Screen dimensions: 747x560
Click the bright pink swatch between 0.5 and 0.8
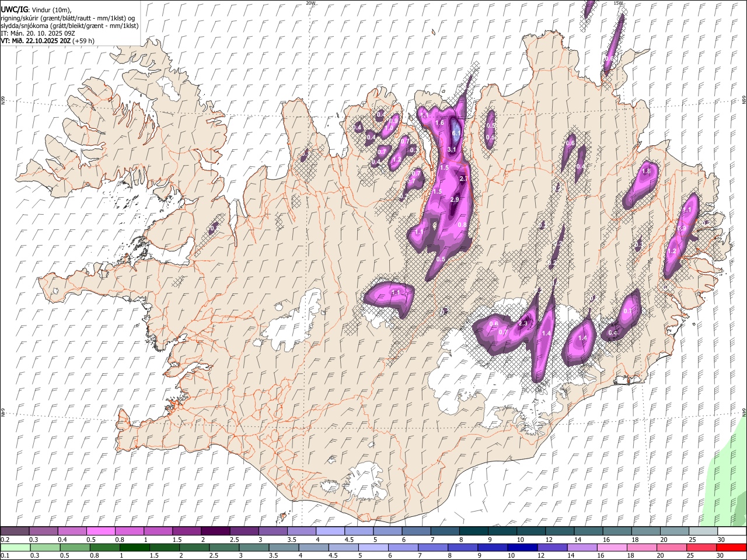coord(100,531)
